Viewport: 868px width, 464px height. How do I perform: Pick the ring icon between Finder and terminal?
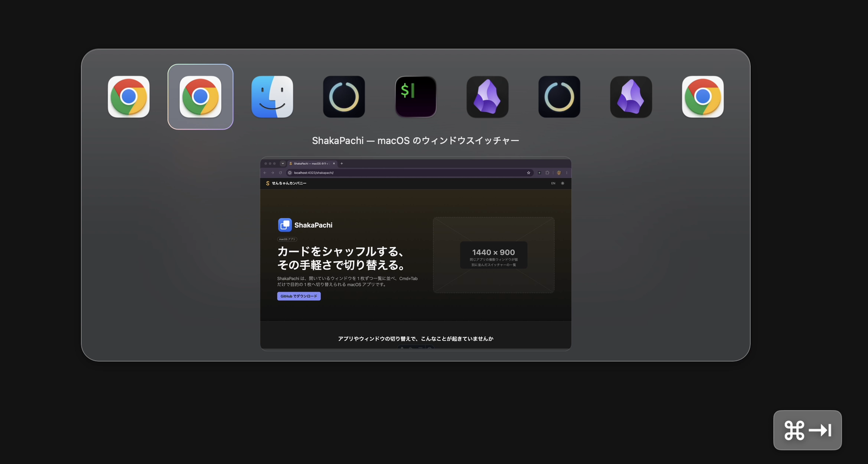[344, 97]
